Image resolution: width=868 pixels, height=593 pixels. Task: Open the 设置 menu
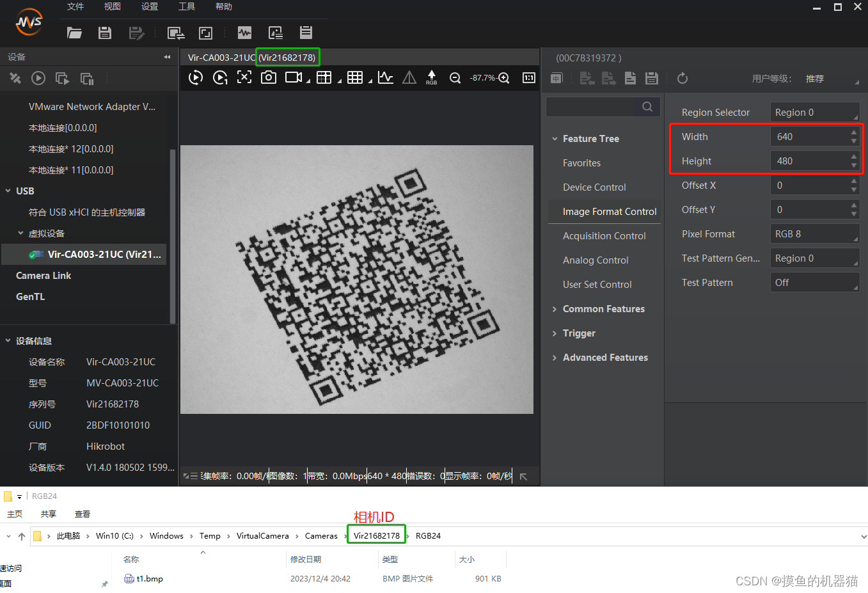tap(150, 6)
